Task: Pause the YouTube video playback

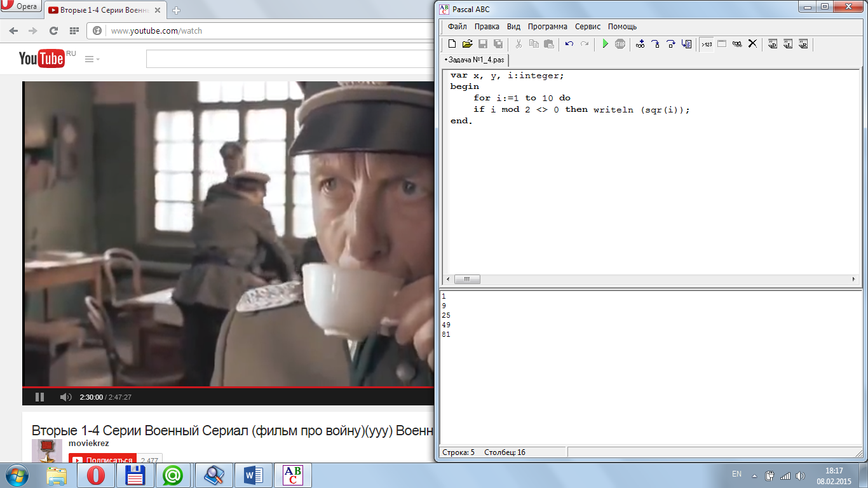Action: [39, 397]
